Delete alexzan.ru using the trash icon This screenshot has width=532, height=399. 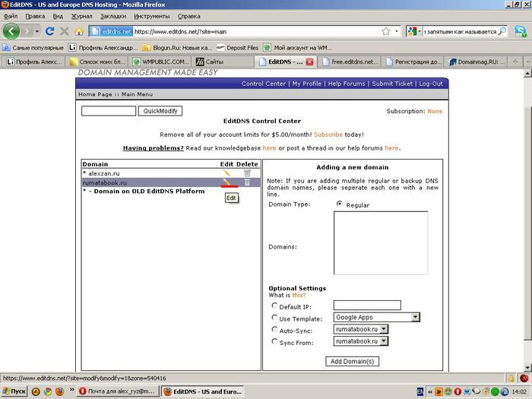[x=247, y=173]
